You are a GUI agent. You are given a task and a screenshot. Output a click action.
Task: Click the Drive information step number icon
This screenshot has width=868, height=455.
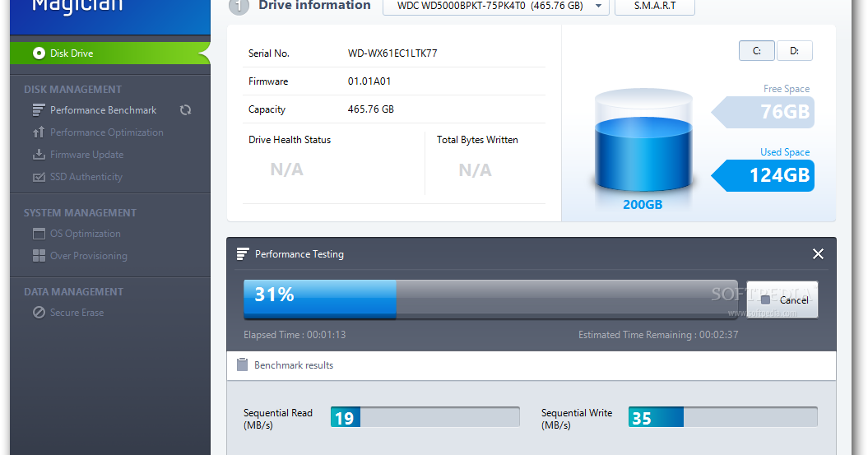[x=239, y=6]
